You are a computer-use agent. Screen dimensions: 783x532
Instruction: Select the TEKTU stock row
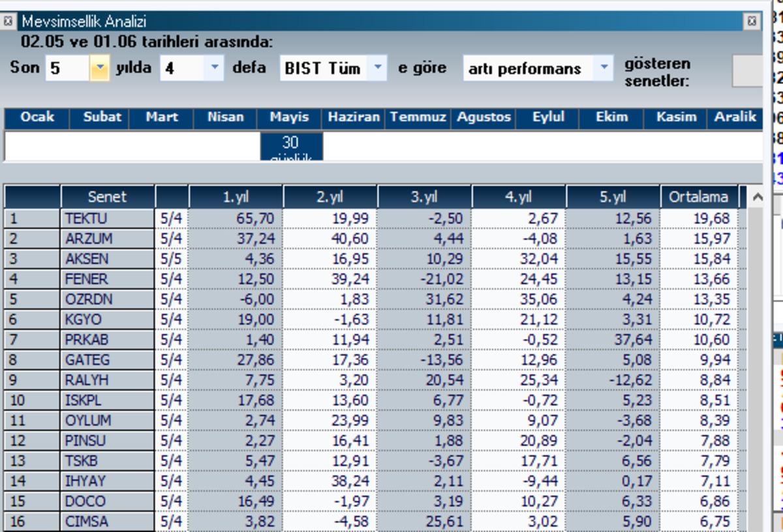click(x=86, y=218)
